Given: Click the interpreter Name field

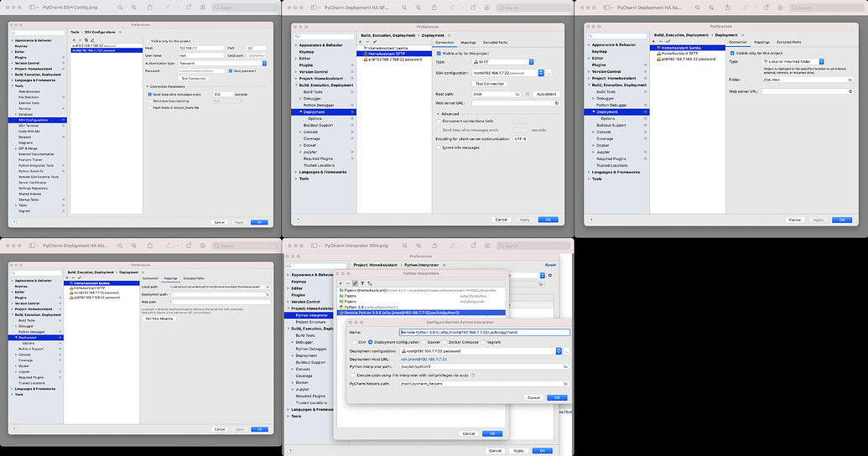Looking at the screenshot, I should point(485,333).
